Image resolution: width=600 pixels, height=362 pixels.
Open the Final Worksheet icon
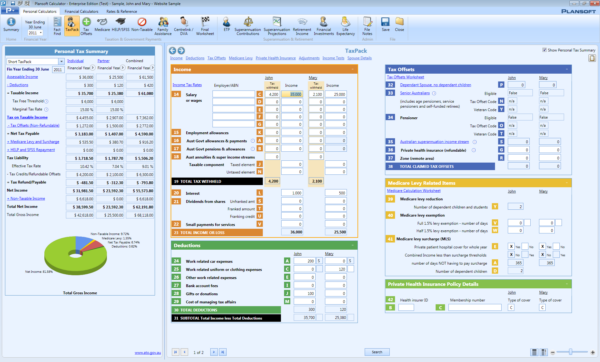click(x=205, y=26)
